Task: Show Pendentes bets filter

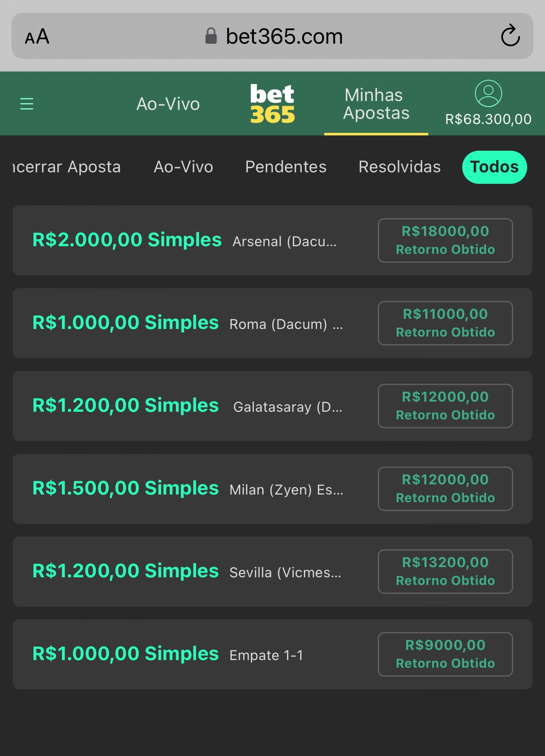Action: tap(286, 167)
